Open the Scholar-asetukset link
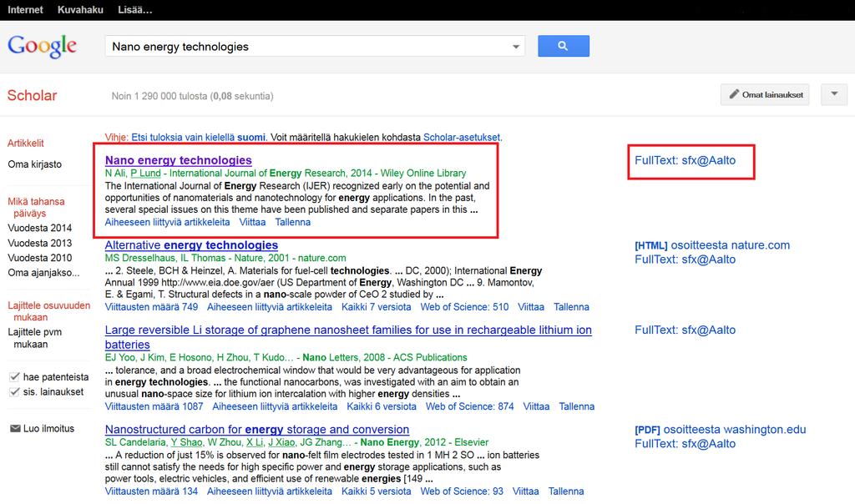The height and width of the screenshot is (504, 855). coord(461,138)
